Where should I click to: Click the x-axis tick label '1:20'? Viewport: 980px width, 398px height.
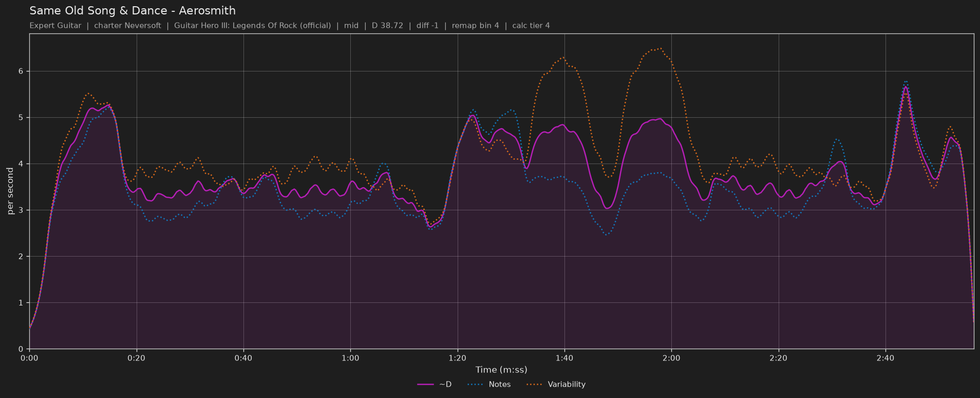(x=457, y=358)
